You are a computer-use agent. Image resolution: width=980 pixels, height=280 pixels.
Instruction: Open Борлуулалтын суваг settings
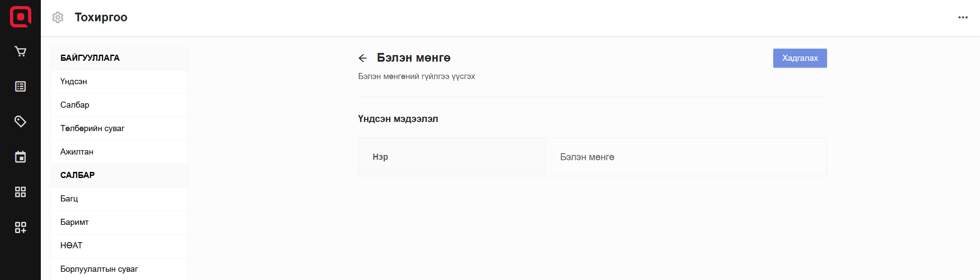(99, 269)
